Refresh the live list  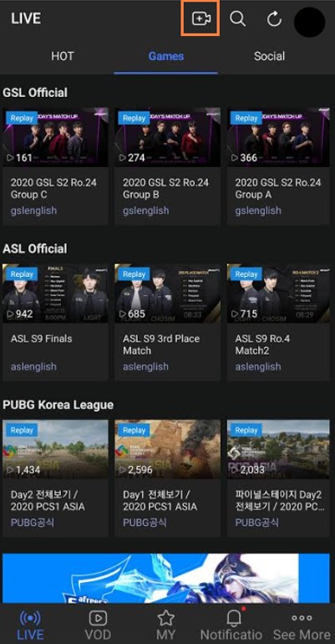pos(273,19)
